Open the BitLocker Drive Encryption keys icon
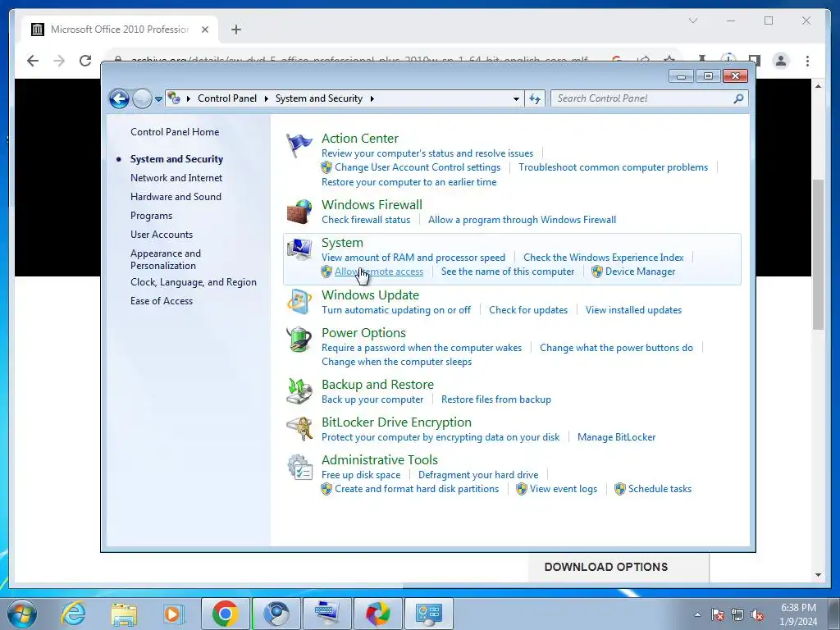 [299, 428]
